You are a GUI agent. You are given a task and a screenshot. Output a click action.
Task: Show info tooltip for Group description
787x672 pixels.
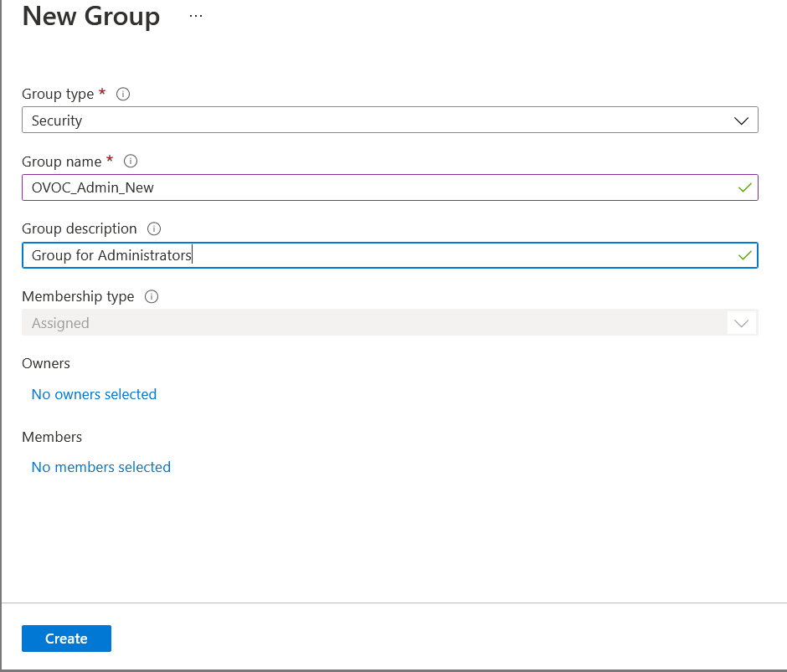pos(154,228)
